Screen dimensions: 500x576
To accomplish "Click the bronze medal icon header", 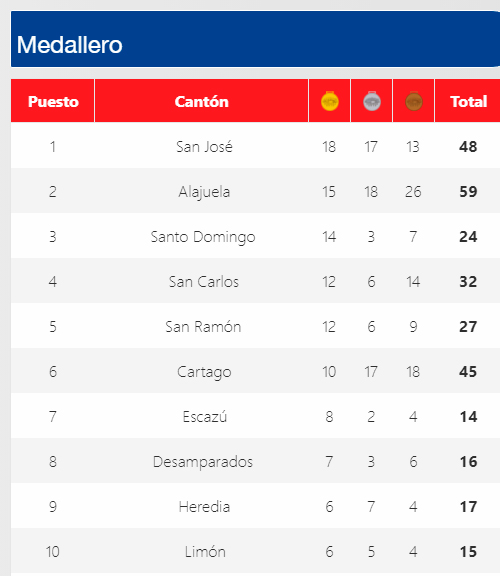I will pos(414,101).
